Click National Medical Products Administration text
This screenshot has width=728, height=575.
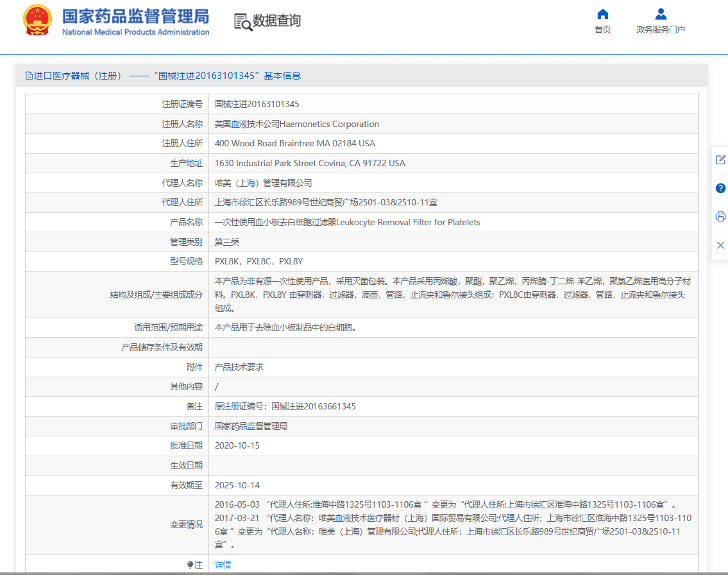click(x=135, y=32)
